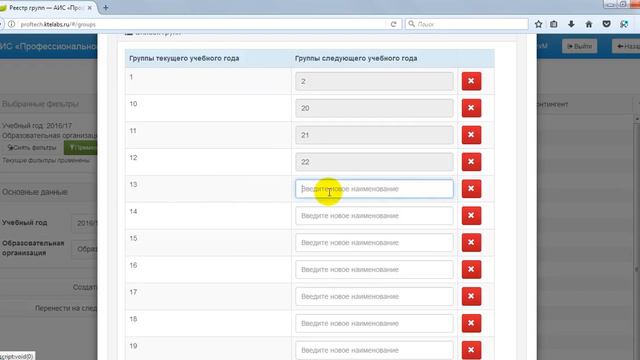Remove group 15 row with red X

471,242
